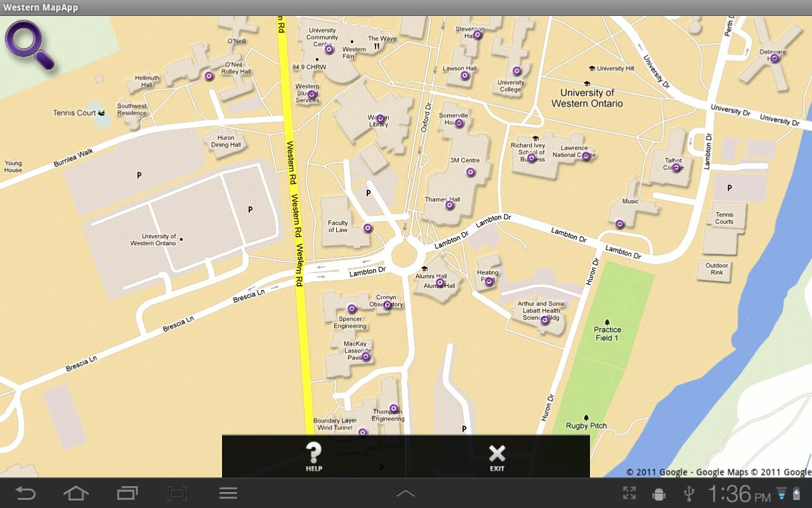Select the University Community Centre marker
This screenshot has width=812, height=508.
pos(329,50)
